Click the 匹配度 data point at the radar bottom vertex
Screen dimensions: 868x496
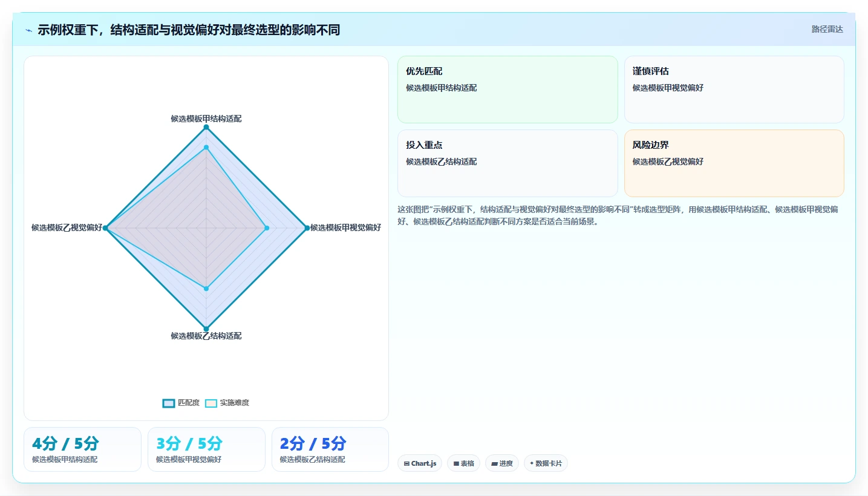(x=206, y=328)
